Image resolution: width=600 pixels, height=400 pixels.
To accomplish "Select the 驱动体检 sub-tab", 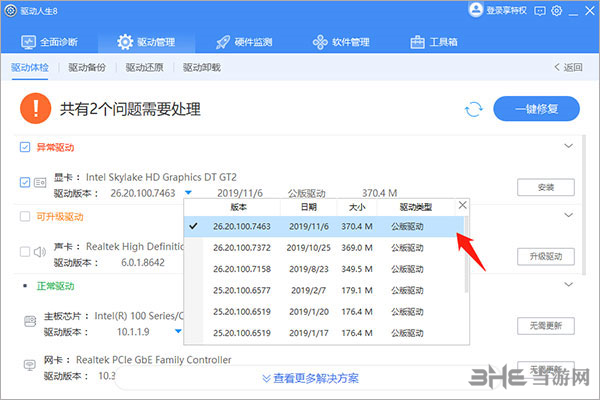I will click(30, 68).
